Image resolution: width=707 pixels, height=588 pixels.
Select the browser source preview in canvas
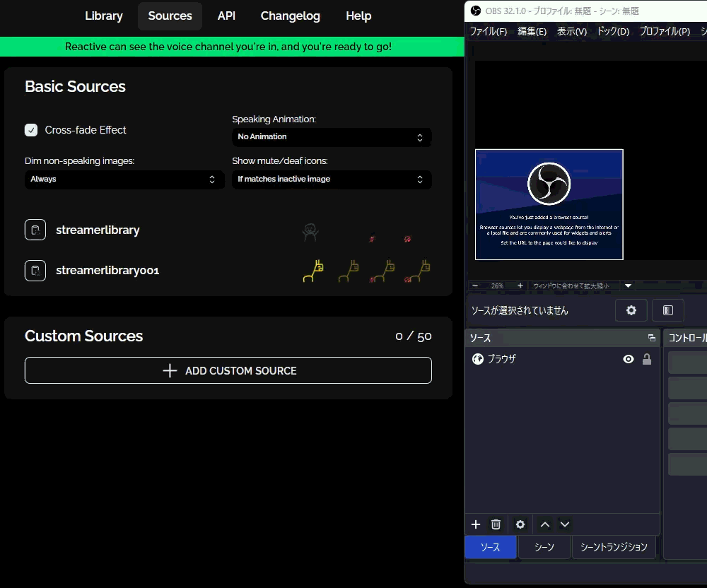(x=549, y=204)
